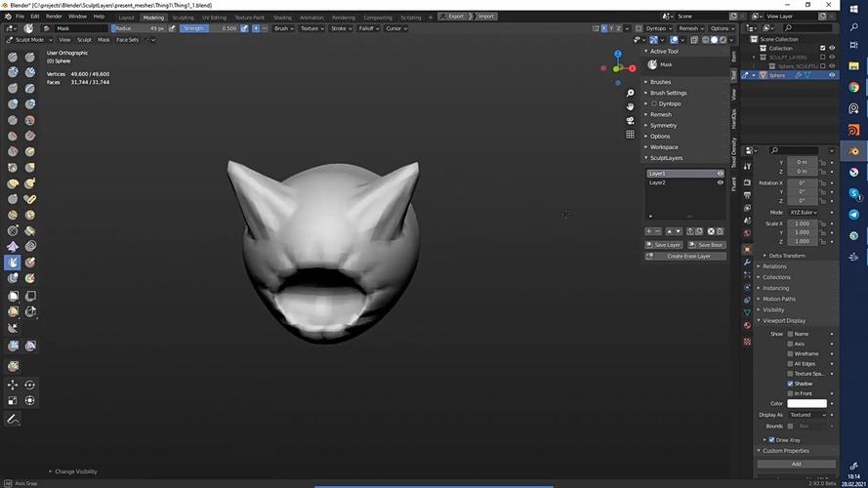This screenshot has height=488, width=868.
Task: Expand the Delta Transform panel
Action: click(x=787, y=256)
